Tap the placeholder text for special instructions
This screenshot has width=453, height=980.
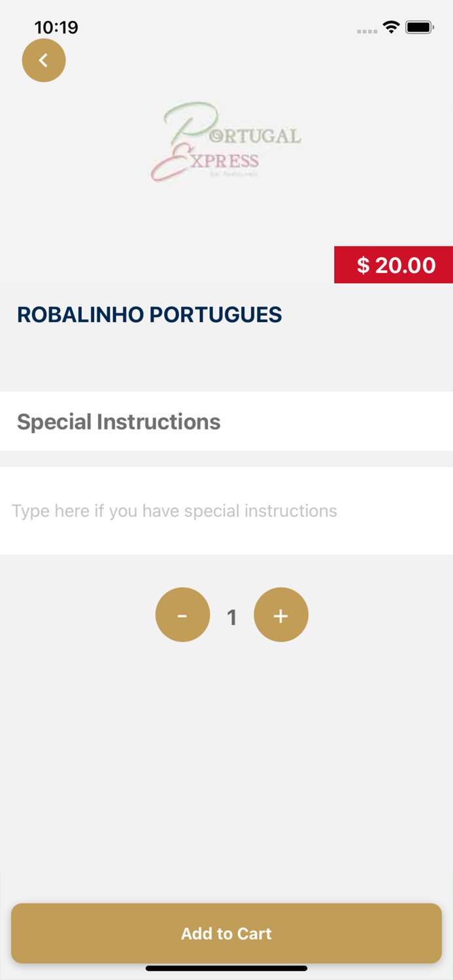(x=174, y=511)
